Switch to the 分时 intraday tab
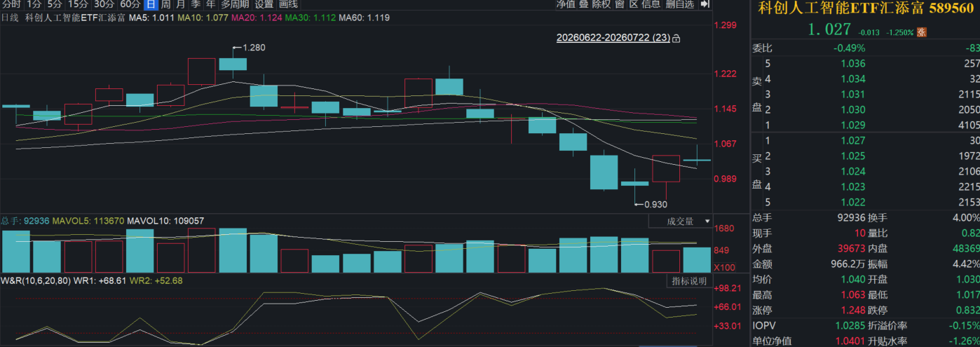The height and width of the screenshot is (347, 980). (11, 4)
